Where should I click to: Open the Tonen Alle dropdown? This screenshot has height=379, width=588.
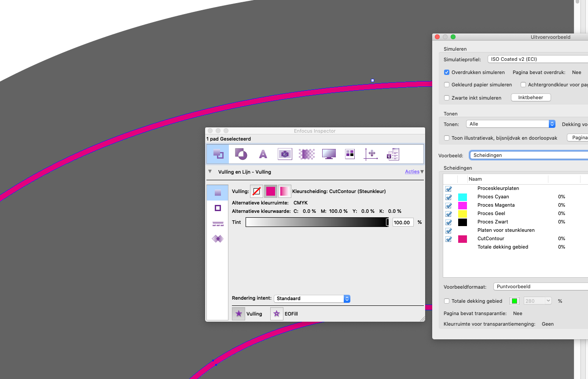click(x=511, y=124)
